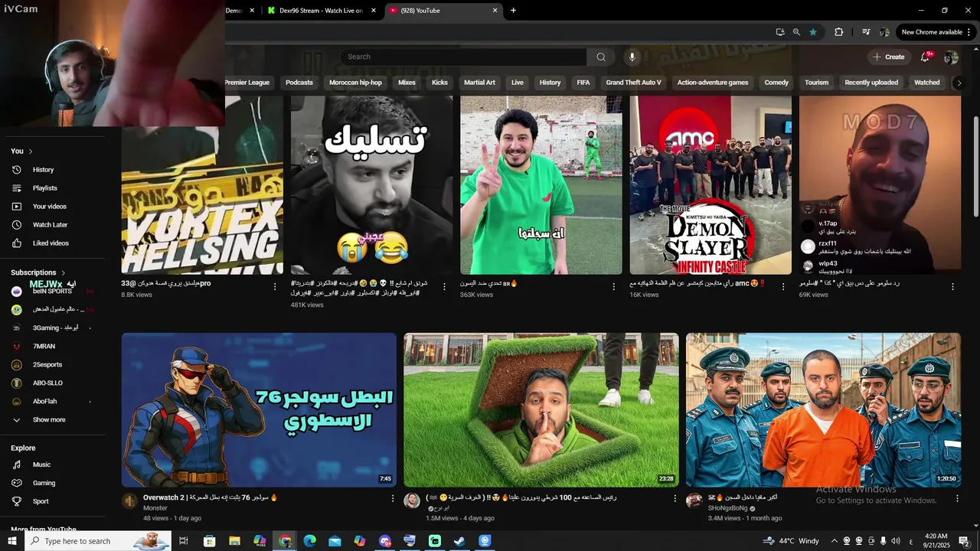980x551 pixels.
Task: Open the YouTube account avatar menu
Action: pos(951,57)
